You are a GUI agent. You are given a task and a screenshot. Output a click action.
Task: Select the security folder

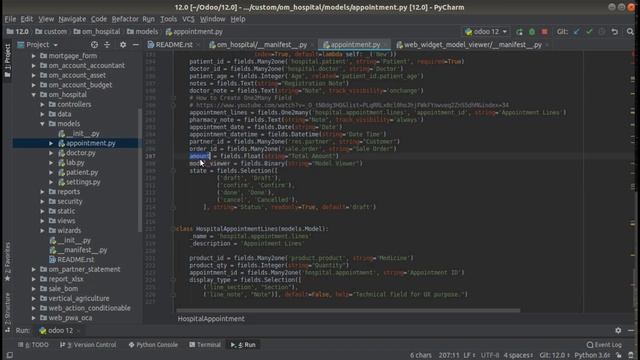(69, 202)
